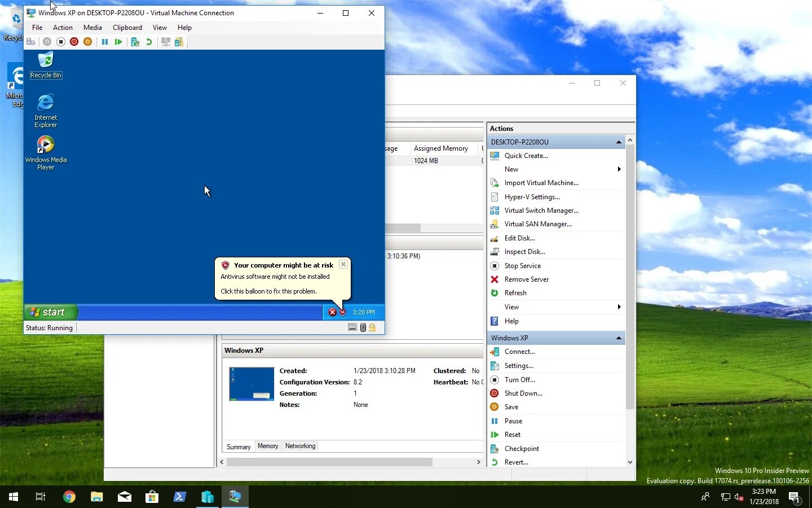Open Import Virtual Machine action

[541, 183]
